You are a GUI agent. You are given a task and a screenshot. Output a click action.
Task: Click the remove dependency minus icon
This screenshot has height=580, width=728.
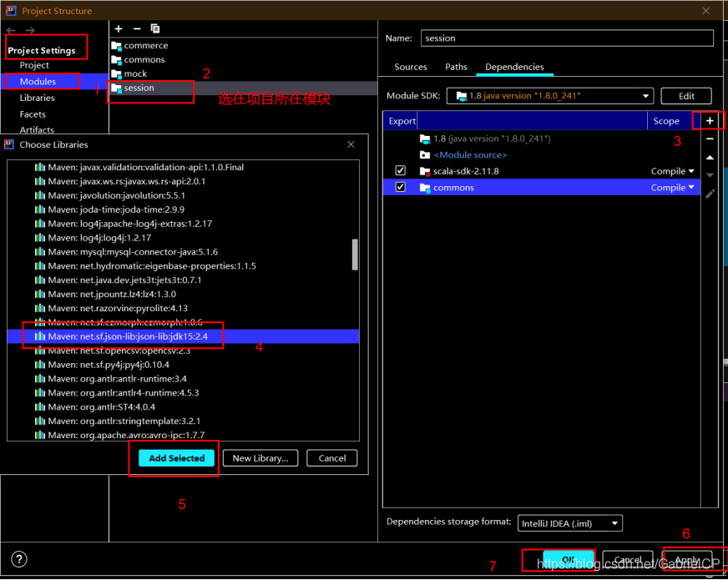click(x=710, y=139)
